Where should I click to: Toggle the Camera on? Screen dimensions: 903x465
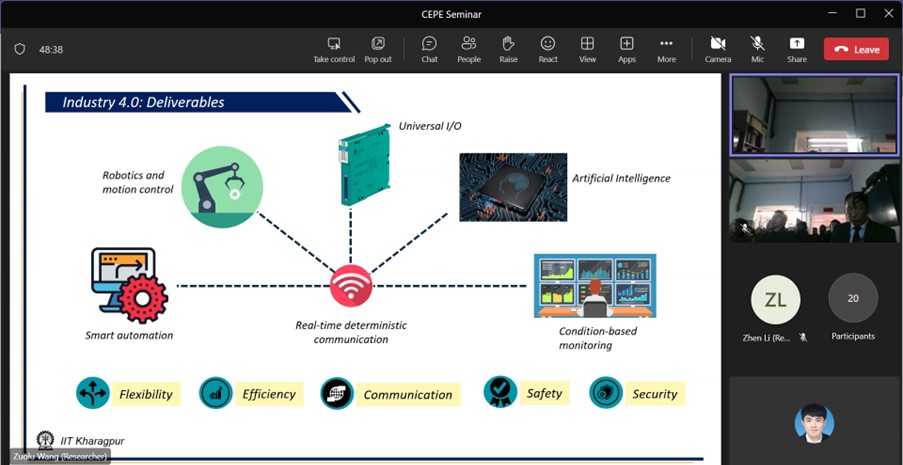tap(717, 44)
